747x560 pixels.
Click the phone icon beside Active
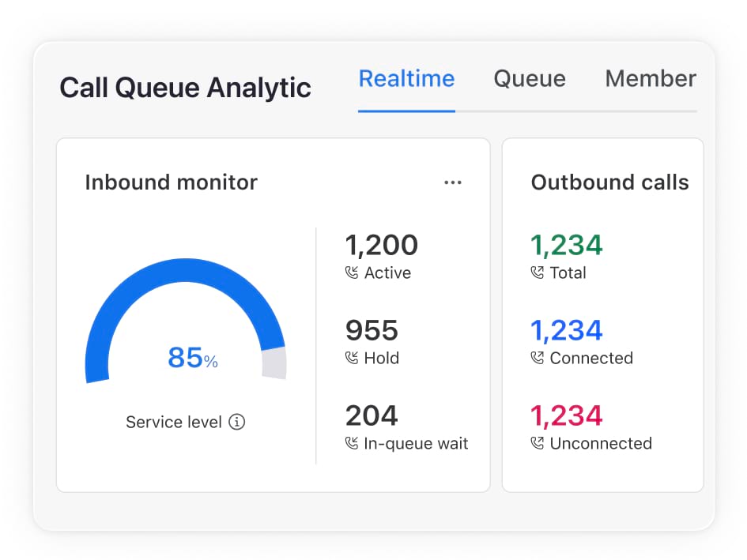tap(352, 273)
